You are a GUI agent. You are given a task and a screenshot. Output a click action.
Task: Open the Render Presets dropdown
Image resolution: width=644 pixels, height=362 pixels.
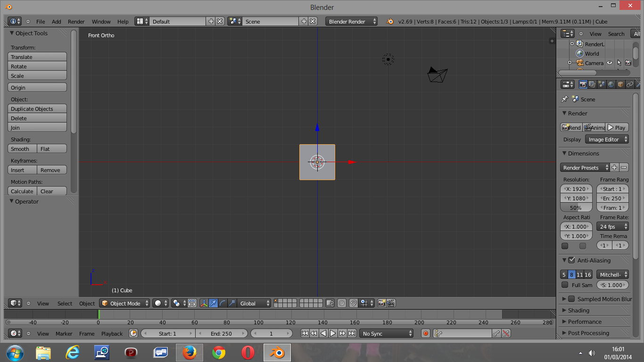[585, 167]
